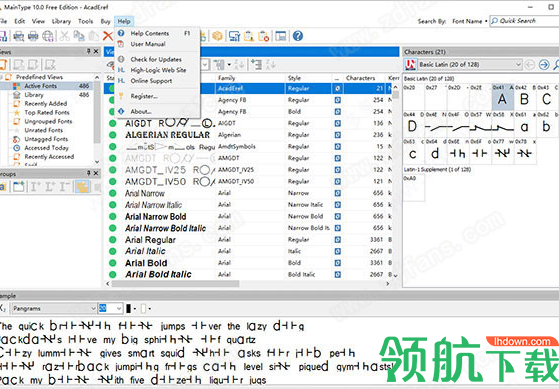Image resolution: width=559 pixels, height=389 pixels.
Task: Click the Unicode blocks icon in Characters panel
Action: [x=410, y=65]
